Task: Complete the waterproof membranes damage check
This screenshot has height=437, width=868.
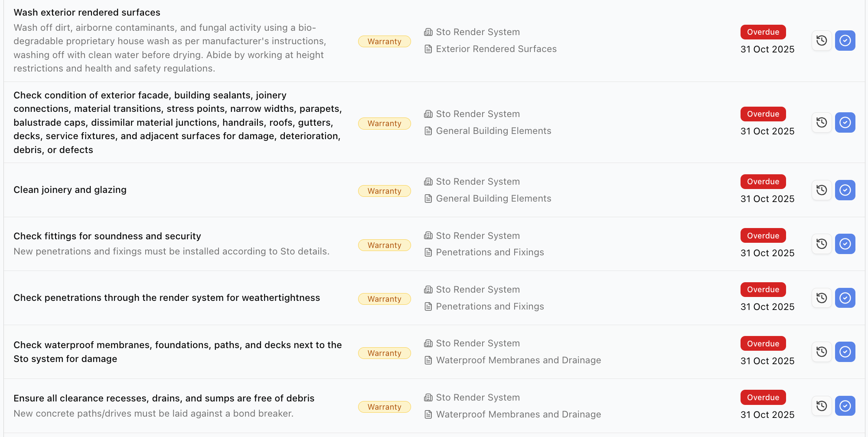Action: pyautogui.click(x=845, y=352)
